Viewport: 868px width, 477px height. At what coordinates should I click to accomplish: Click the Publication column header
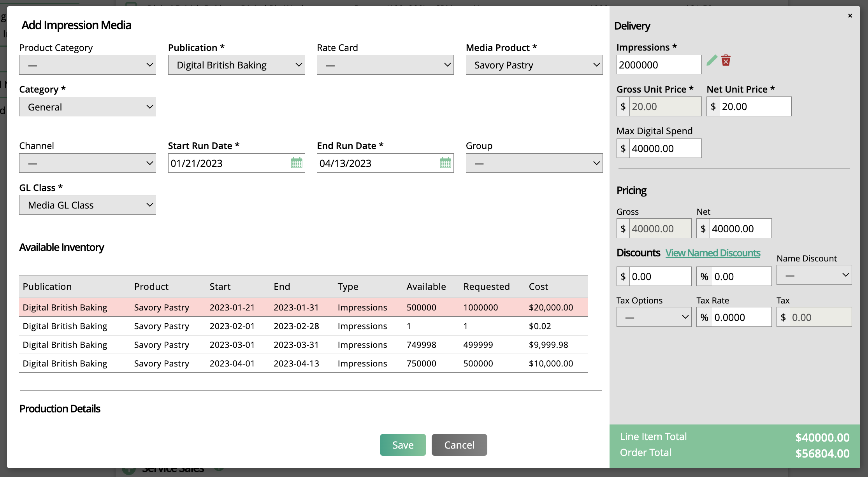click(x=47, y=287)
